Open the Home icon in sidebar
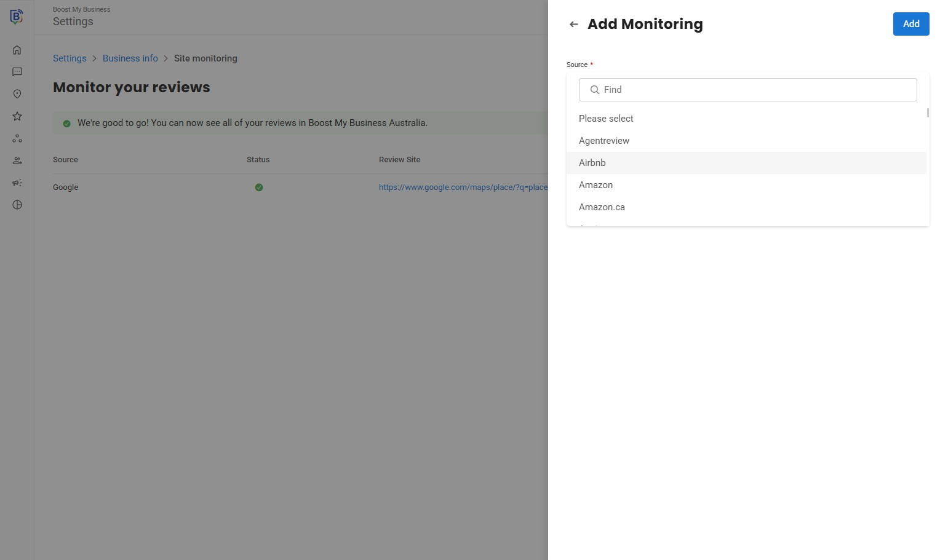Viewport: 948px width, 560px height. coord(17,50)
